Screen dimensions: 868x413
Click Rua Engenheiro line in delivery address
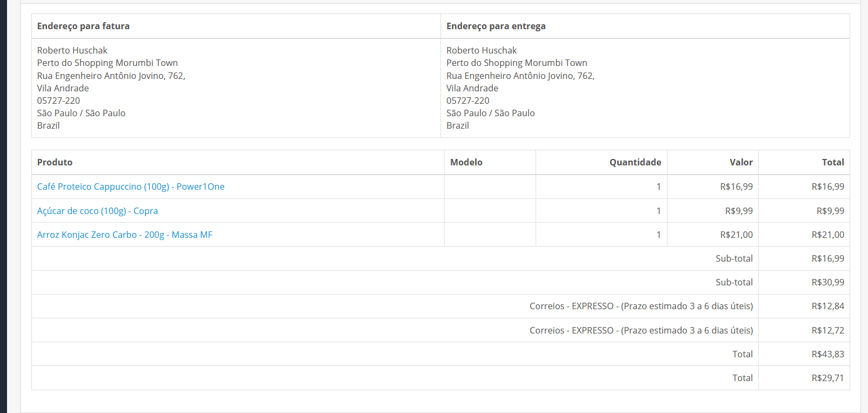pyautogui.click(x=520, y=76)
